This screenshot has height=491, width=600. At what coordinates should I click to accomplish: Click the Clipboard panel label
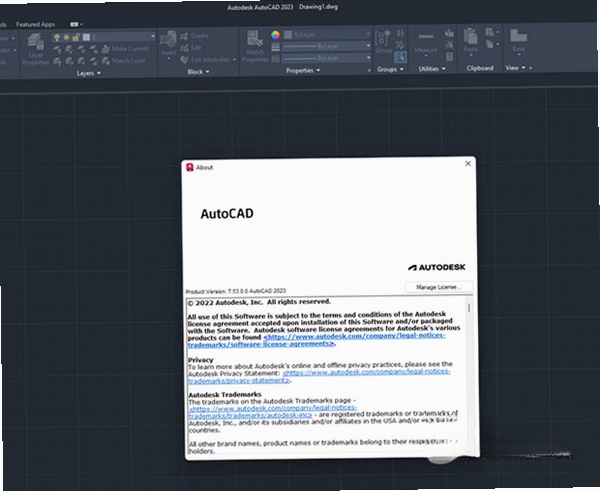tap(480, 68)
